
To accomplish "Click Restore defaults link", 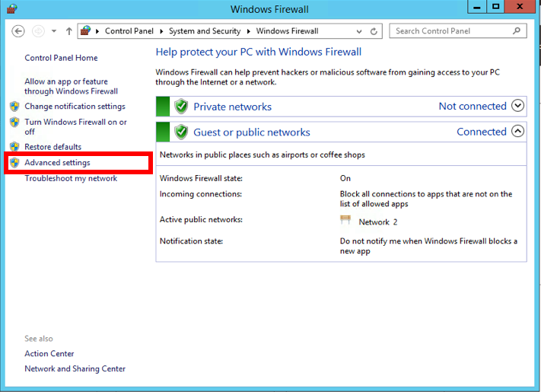I will (53, 147).
